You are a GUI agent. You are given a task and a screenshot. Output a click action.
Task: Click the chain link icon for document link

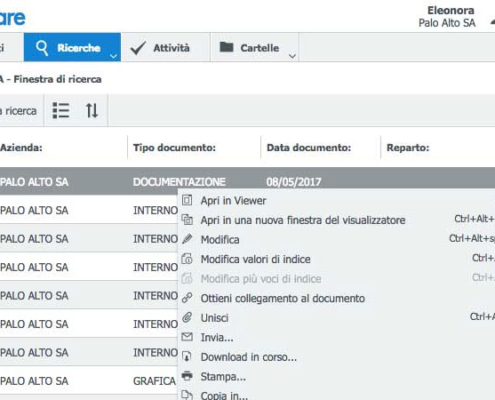187,298
